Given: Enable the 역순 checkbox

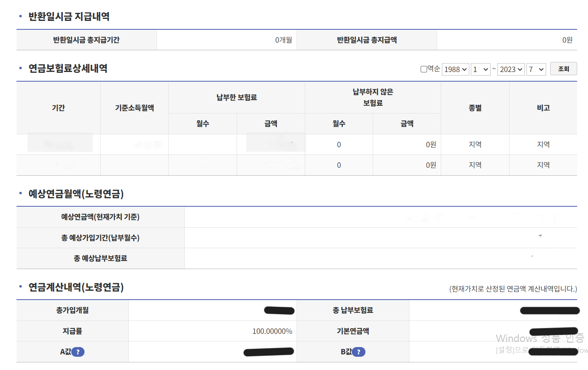Looking at the screenshot, I should pos(423,69).
